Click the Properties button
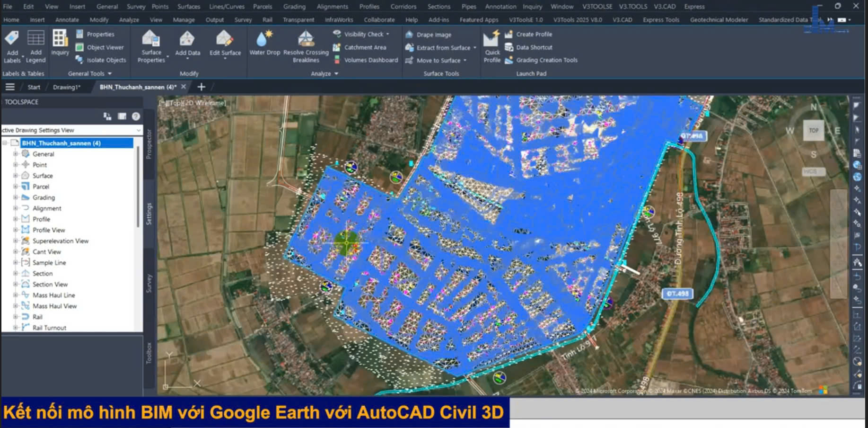Image resolution: width=868 pixels, height=428 pixels. coord(95,34)
